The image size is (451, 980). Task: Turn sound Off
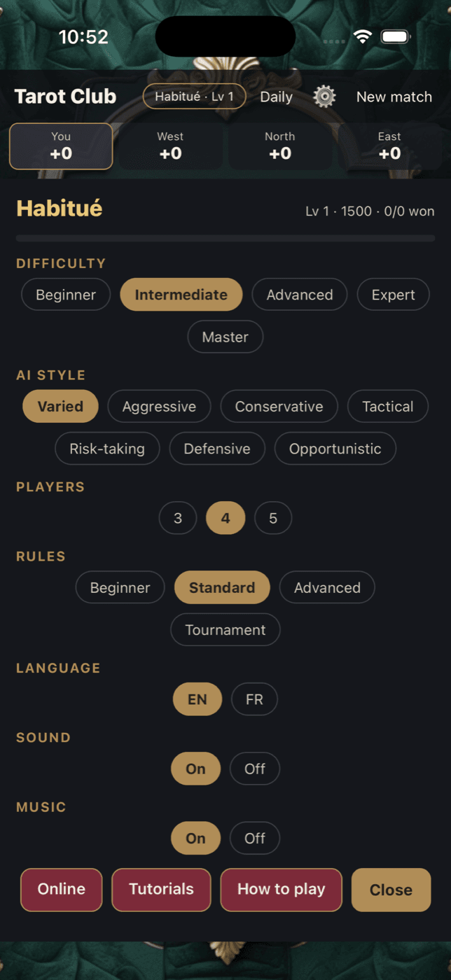[255, 769]
